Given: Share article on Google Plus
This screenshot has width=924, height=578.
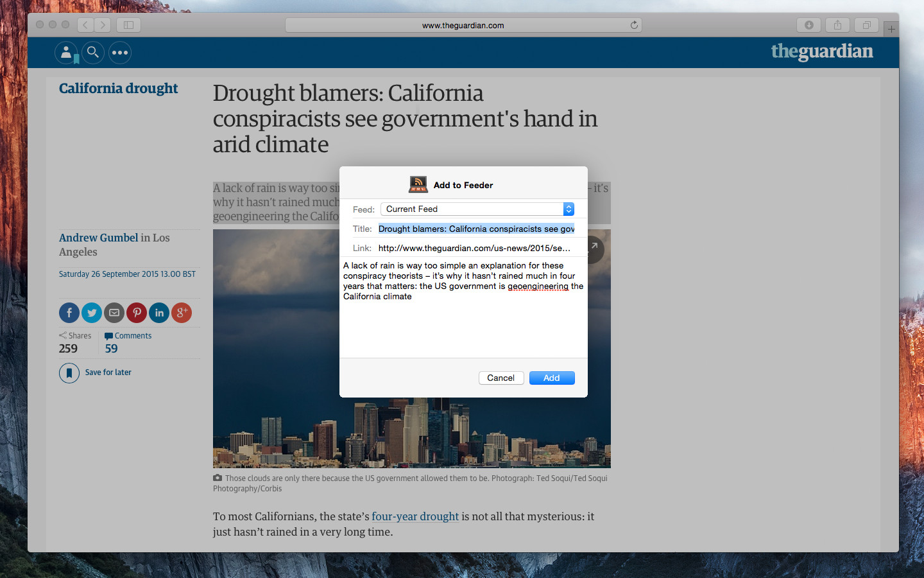Looking at the screenshot, I should click(x=182, y=313).
